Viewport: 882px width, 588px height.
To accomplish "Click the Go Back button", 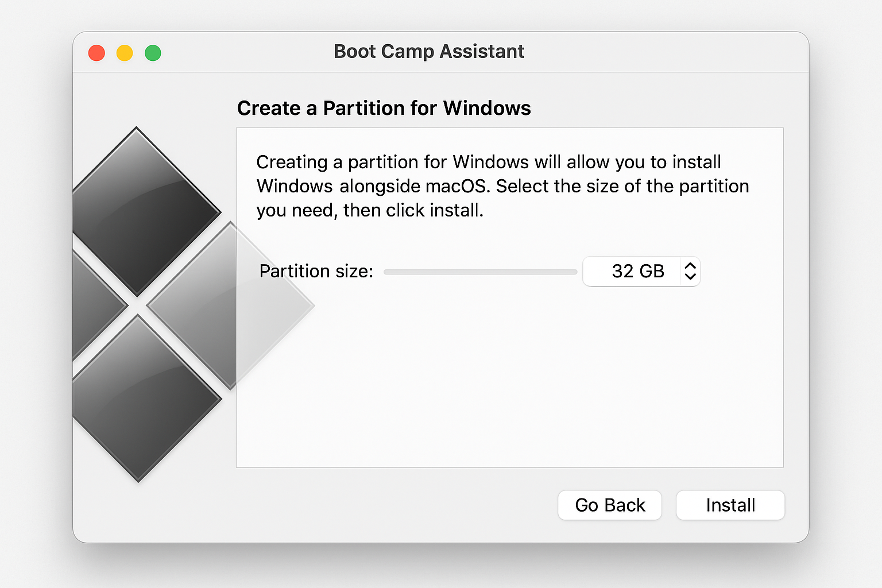I will pos(610,505).
